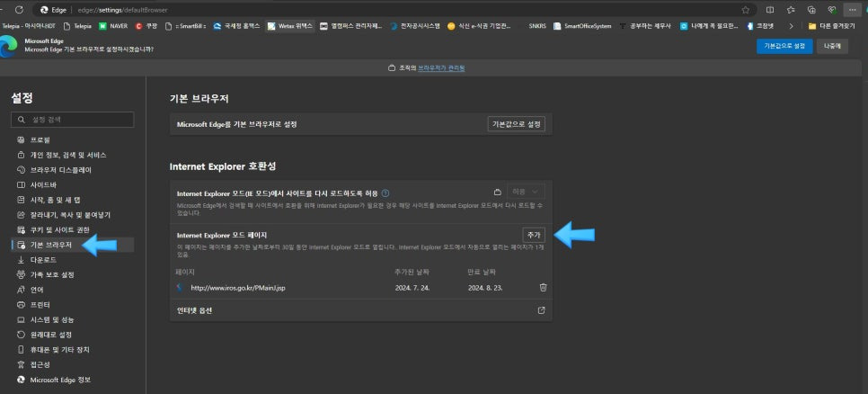Add this page to favorites star
Screen dimensions: 868x394
point(746,10)
